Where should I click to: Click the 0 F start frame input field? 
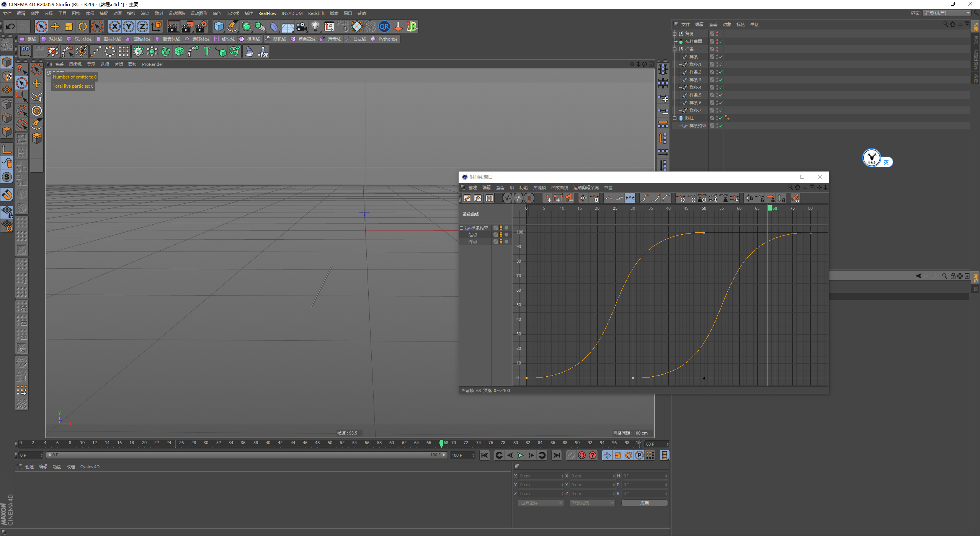point(30,455)
